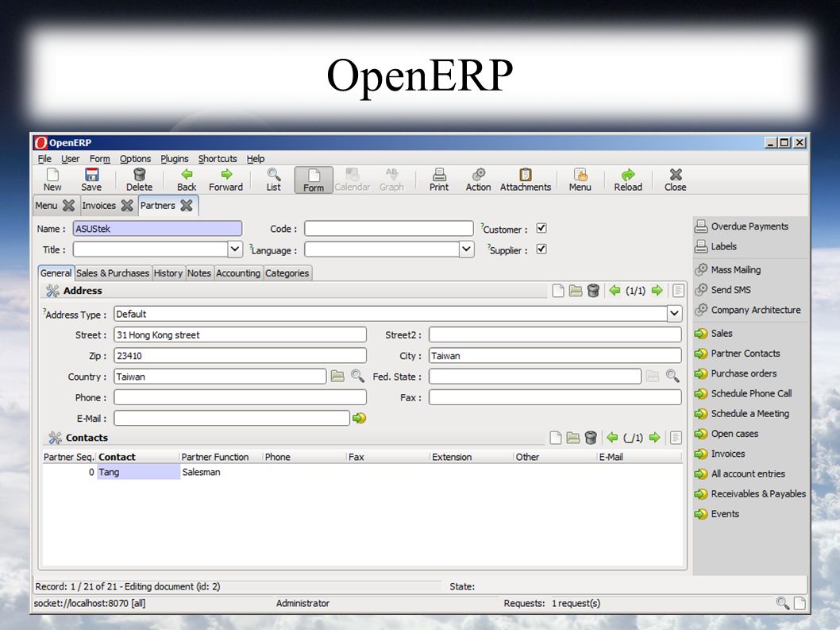Click the Name field containing ASUStek
Viewport: 840px width, 630px height.
coord(157,229)
